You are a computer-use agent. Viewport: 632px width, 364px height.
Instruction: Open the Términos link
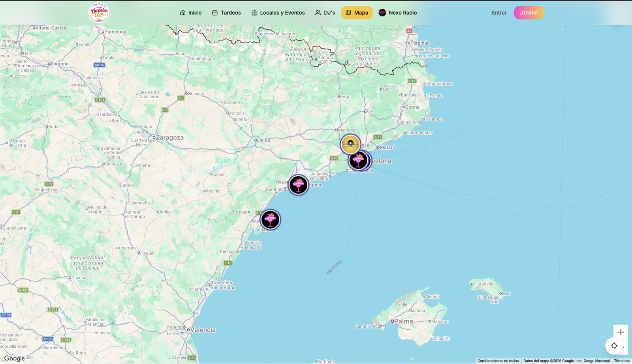click(622, 361)
